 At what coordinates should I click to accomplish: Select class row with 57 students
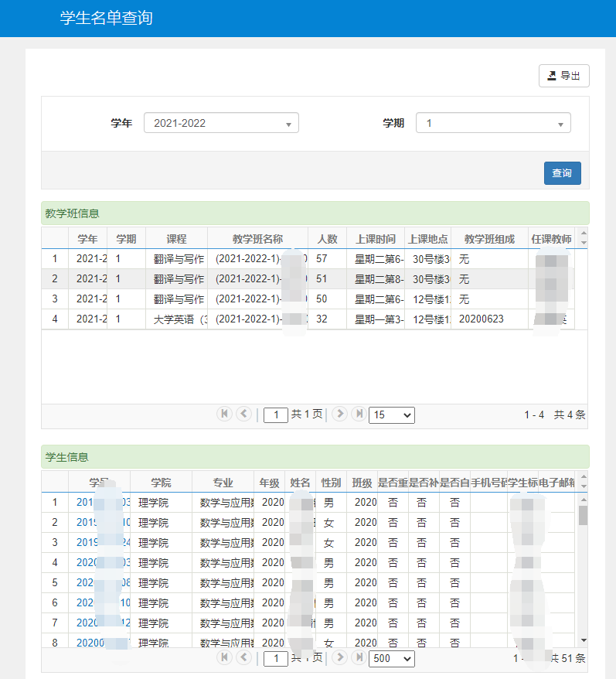click(x=308, y=259)
